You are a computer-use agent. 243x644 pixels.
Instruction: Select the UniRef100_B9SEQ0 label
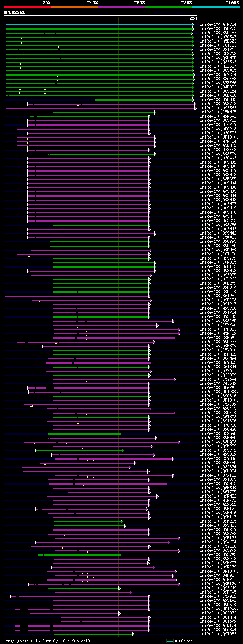point(218,154)
